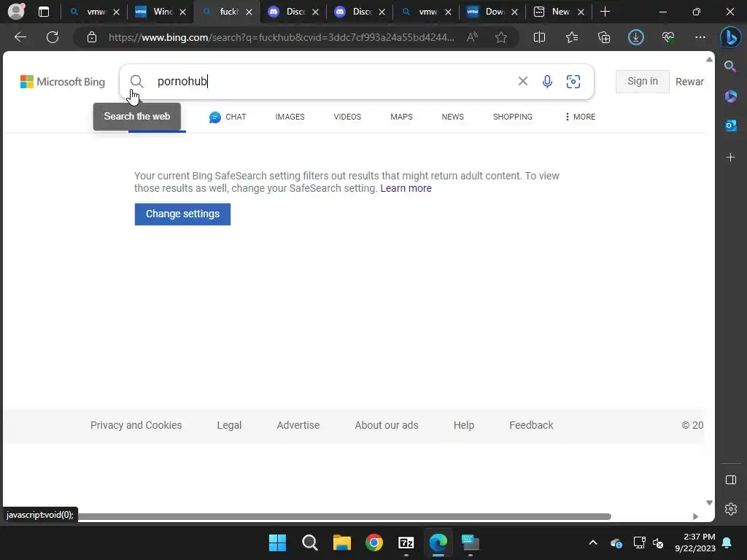The width and height of the screenshot is (747, 560).
Task: Open taskbar Search
Action: pyautogui.click(x=309, y=542)
